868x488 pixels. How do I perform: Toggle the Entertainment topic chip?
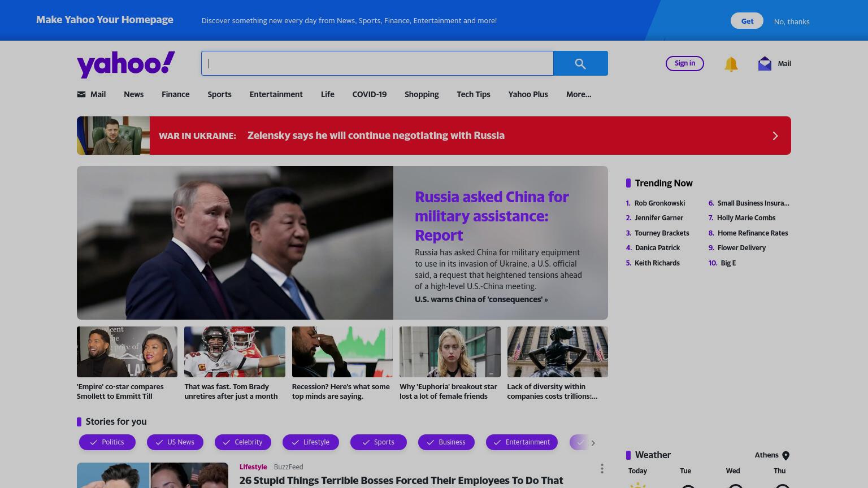(x=522, y=442)
